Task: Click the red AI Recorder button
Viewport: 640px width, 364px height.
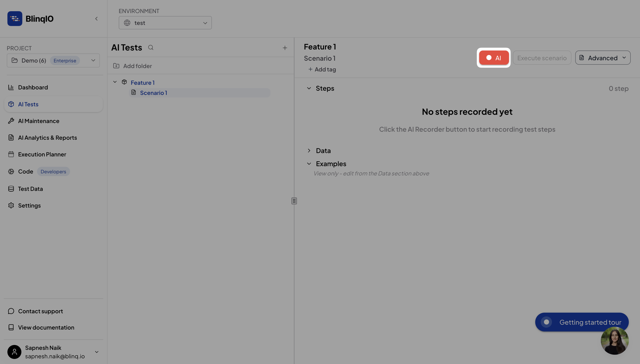Action: click(494, 58)
